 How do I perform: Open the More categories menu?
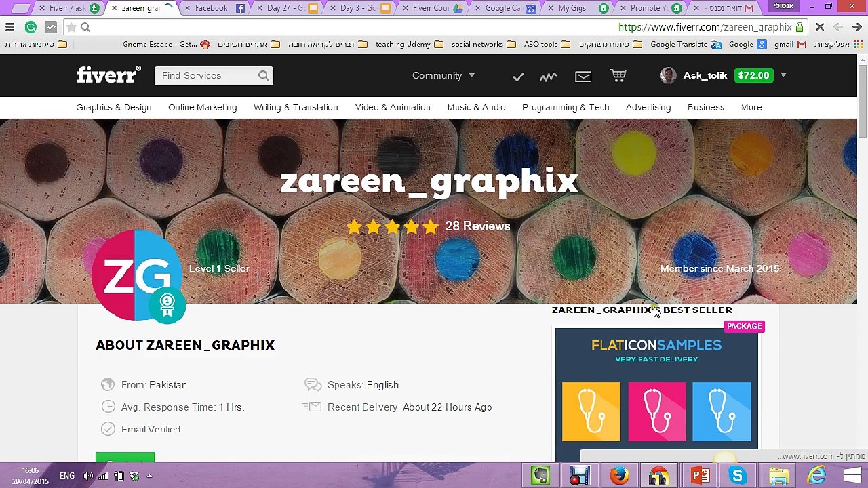coord(751,107)
